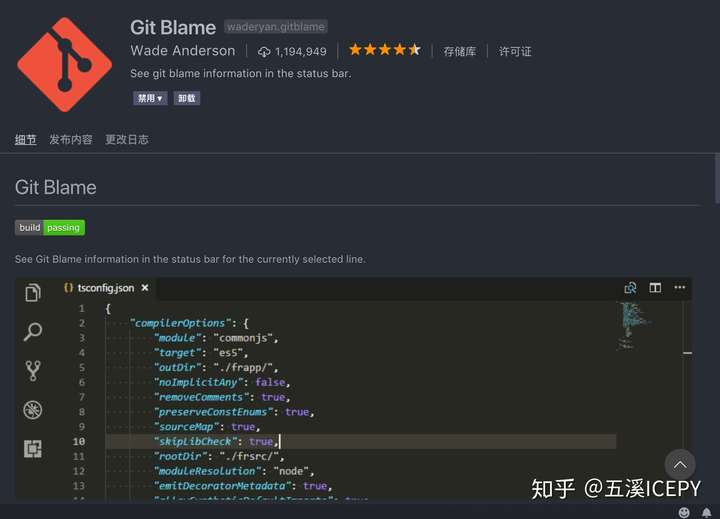This screenshot has width=720, height=519.
Task: Open the Source Control branch icon
Action: (33, 371)
